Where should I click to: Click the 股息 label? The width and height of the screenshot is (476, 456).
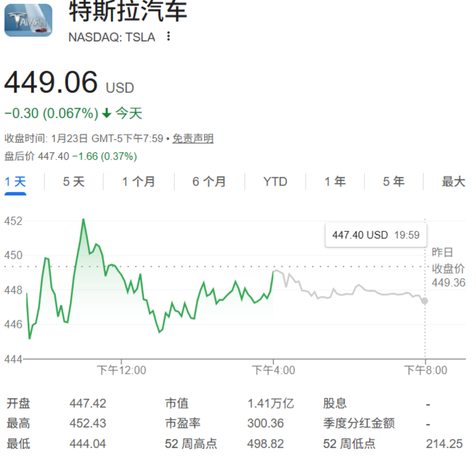click(x=334, y=403)
